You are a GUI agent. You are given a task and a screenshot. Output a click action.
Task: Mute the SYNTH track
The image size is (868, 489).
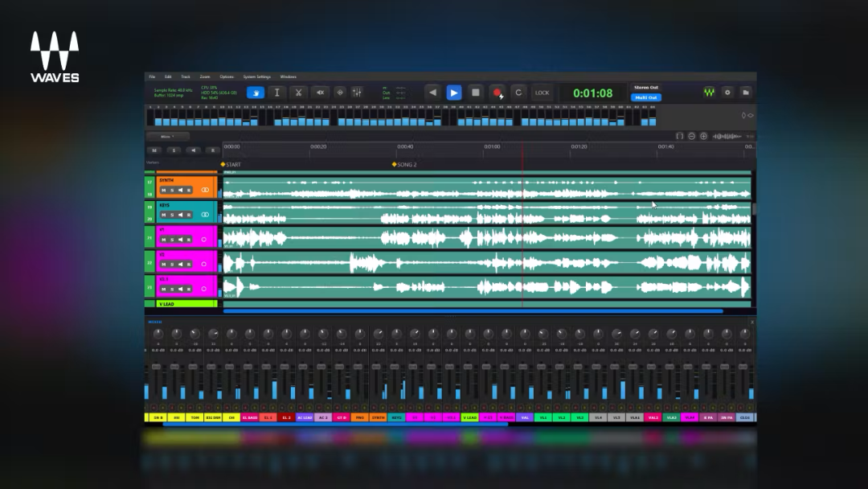(x=163, y=190)
